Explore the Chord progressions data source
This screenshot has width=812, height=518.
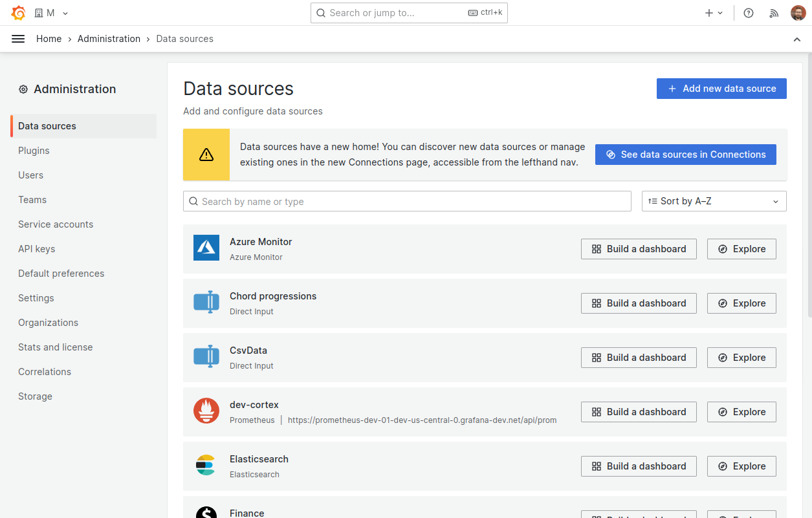pyautogui.click(x=741, y=303)
